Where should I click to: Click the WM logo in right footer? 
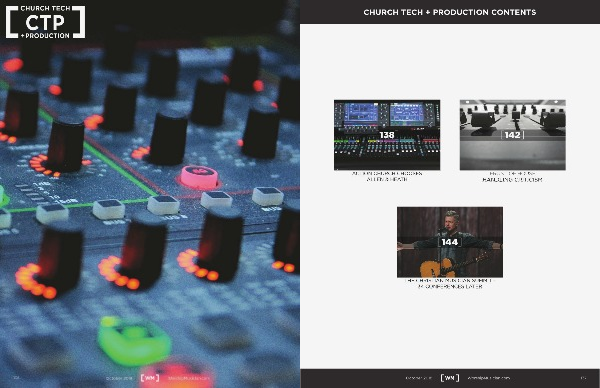coord(450,378)
